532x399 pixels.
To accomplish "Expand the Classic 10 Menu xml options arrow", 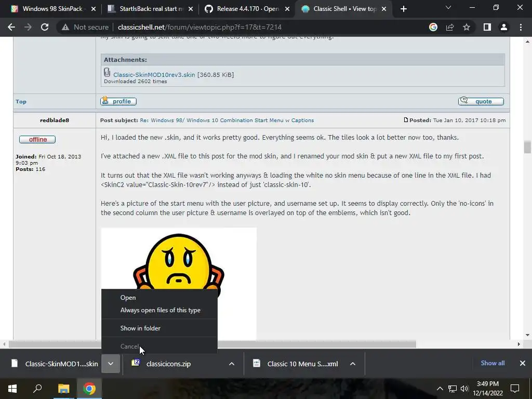I will pyautogui.click(x=353, y=364).
